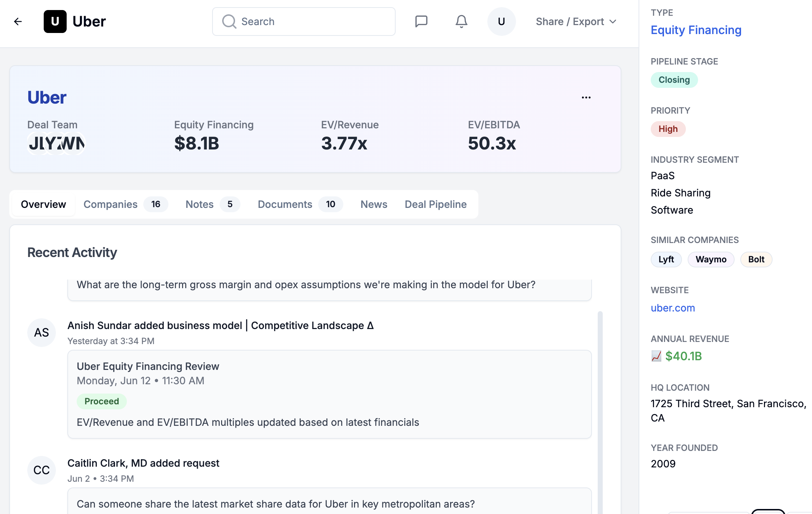
Task: Focus the Search input field
Action: 304,22
